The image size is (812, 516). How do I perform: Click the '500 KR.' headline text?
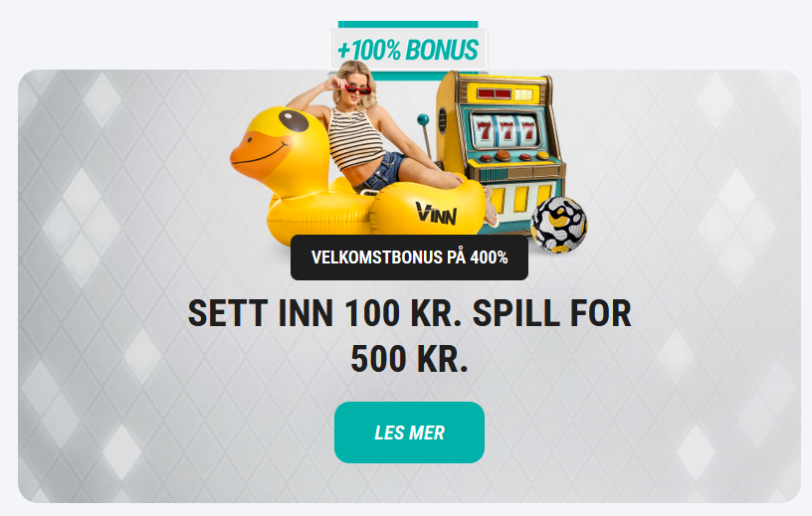[409, 359]
